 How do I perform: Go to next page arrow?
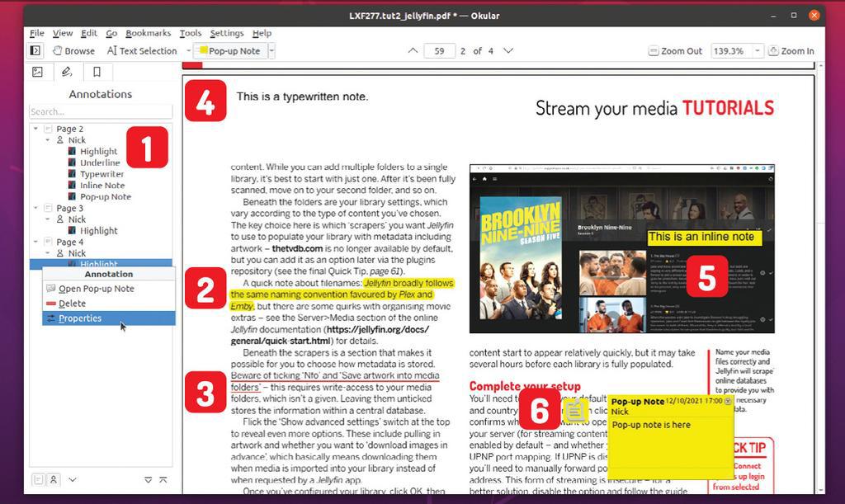[x=508, y=50]
